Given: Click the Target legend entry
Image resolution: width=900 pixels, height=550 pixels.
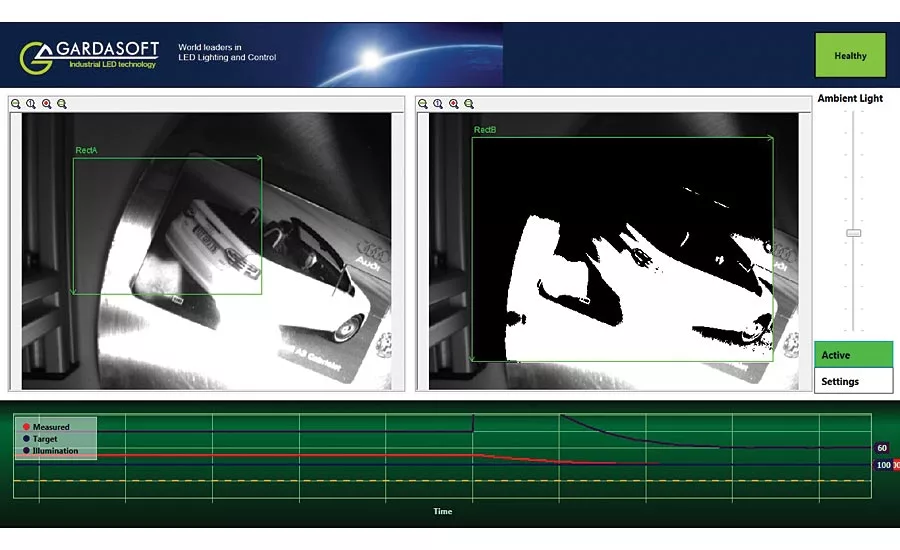Looking at the screenshot, I should pos(40,439).
